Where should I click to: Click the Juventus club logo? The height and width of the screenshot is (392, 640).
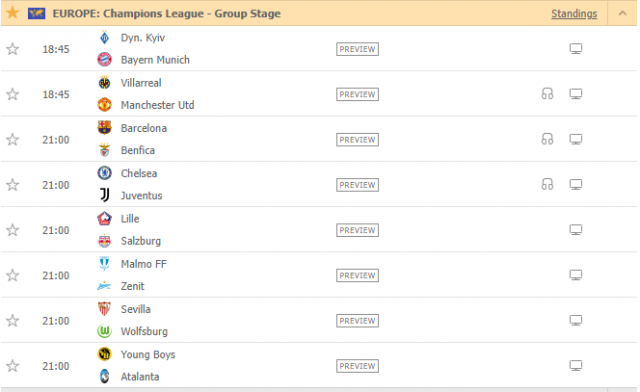104,195
